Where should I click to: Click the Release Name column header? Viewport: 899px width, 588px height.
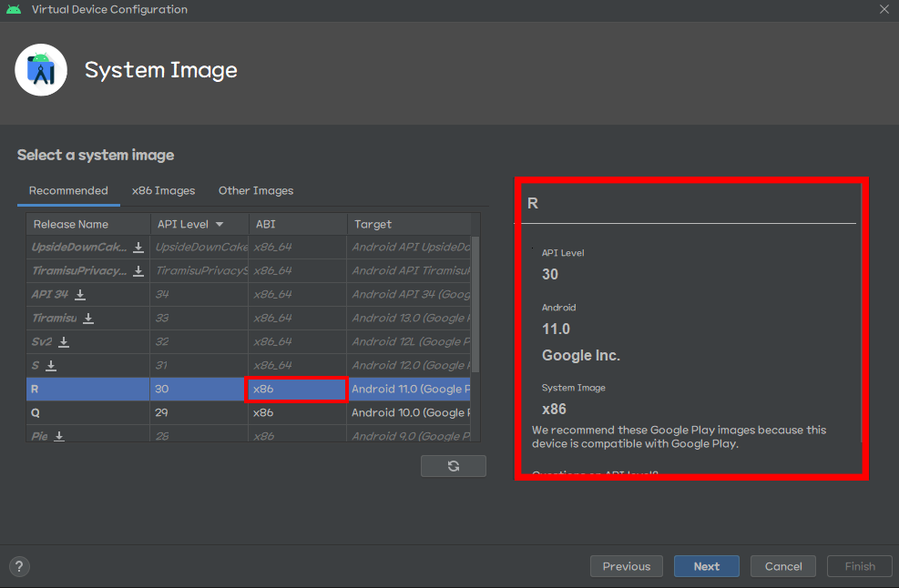coord(88,224)
